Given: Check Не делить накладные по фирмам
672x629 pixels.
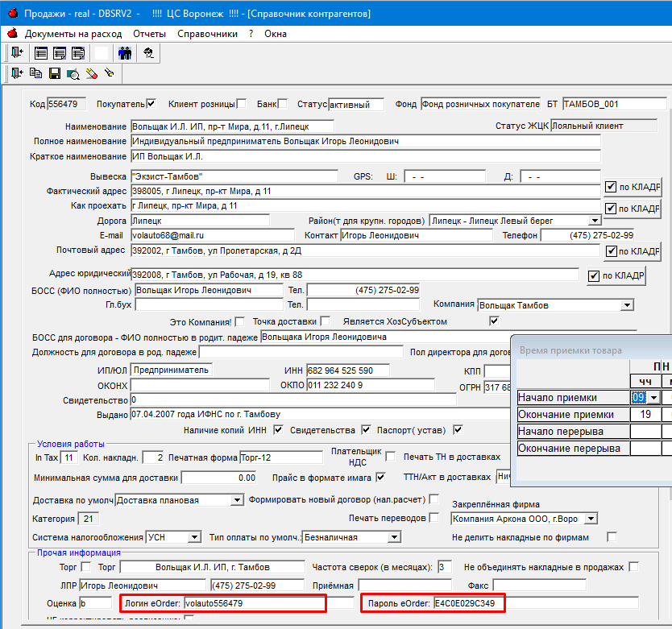Looking at the screenshot, I should pos(612,537).
